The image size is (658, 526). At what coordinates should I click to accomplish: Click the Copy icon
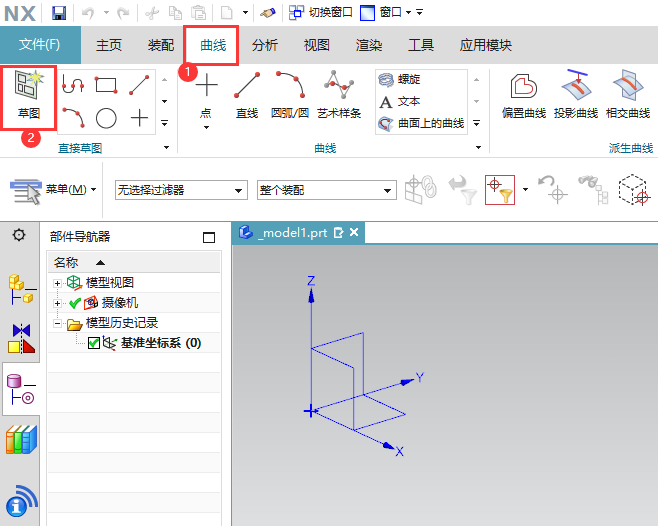coord(175,13)
